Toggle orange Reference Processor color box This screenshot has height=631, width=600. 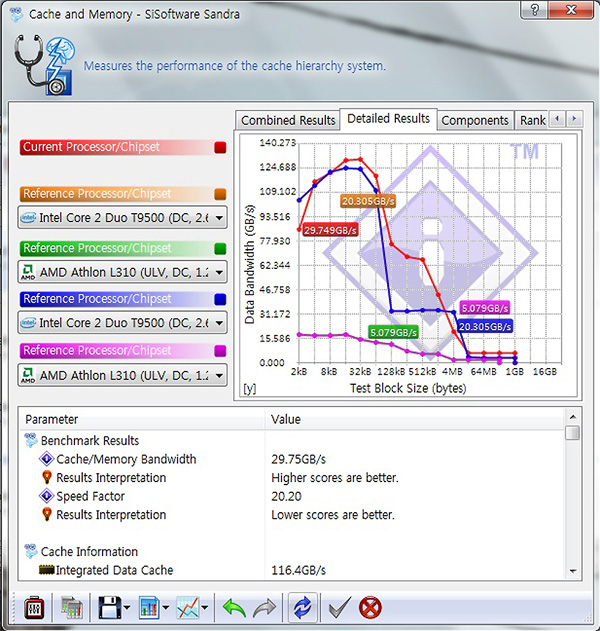pyautogui.click(x=220, y=194)
